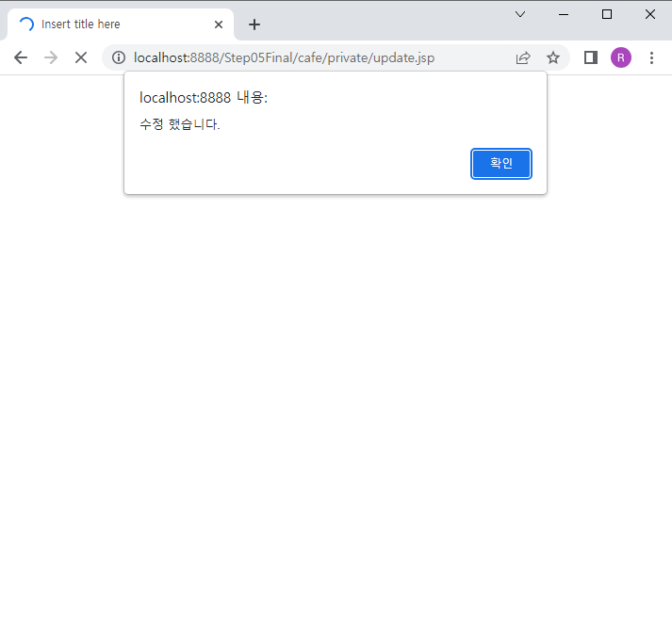Close the Chrome window
Screen dimensions: 672x631
click(650, 14)
